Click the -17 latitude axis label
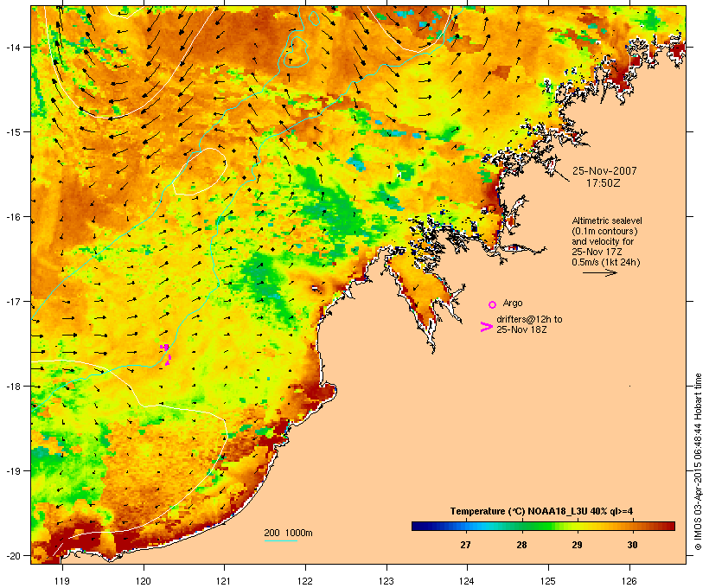 (12, 301)
